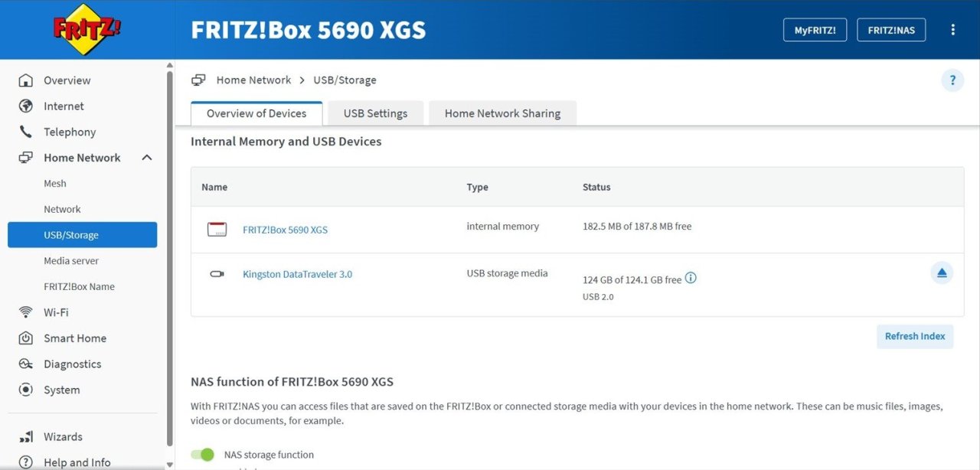This screenshot has width=980, height=470.
Task: Disable the NAS storage function switch
Action: (x=203, y=455)
